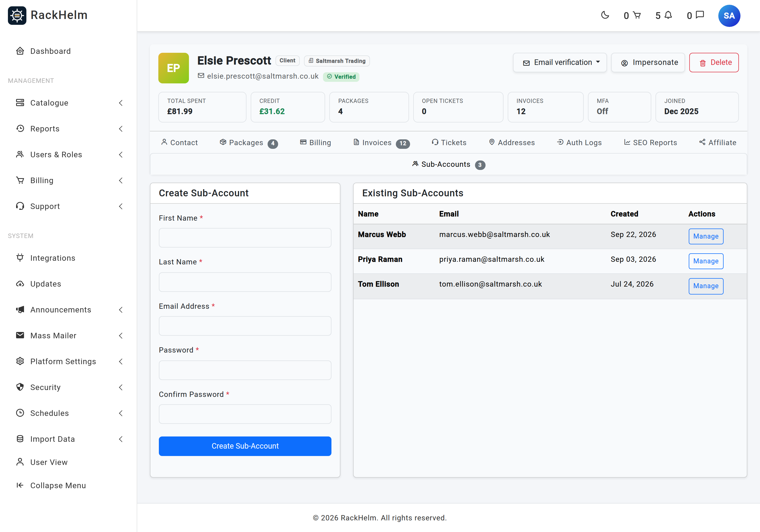Expand the Catalogue menu chevron
Image resolution: width=760 pixels, height=532 pixels.
121,103
